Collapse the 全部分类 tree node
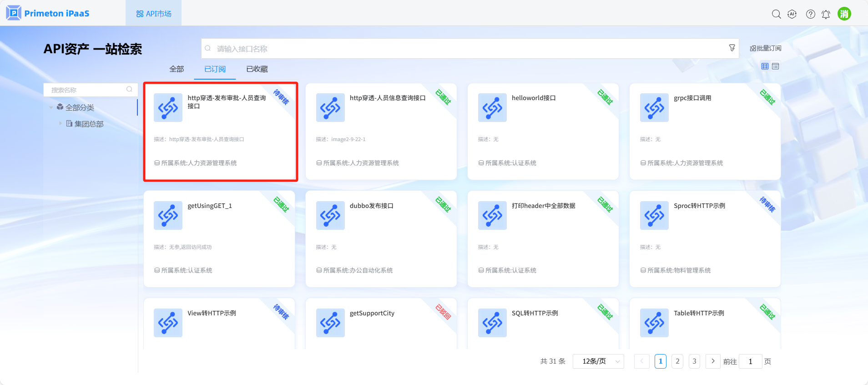Viewport: 868px width, 385px height. coord(51,107)
